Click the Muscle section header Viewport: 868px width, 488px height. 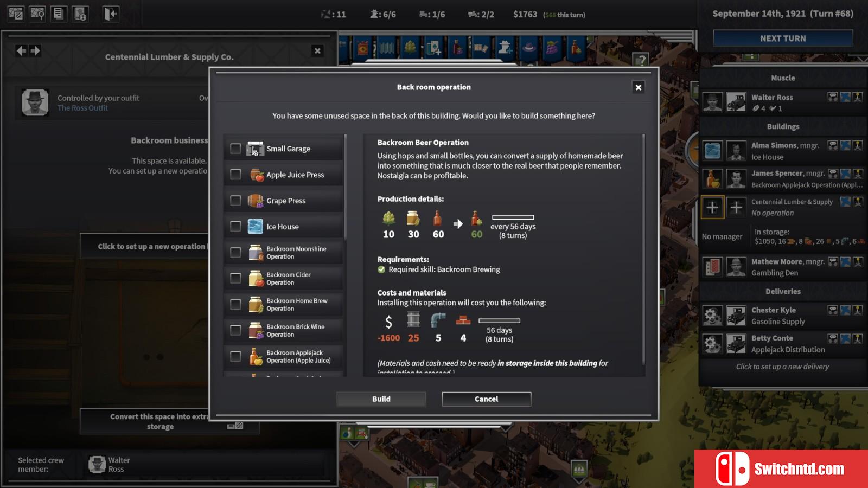pyautogui.click(x=783, y=78)
